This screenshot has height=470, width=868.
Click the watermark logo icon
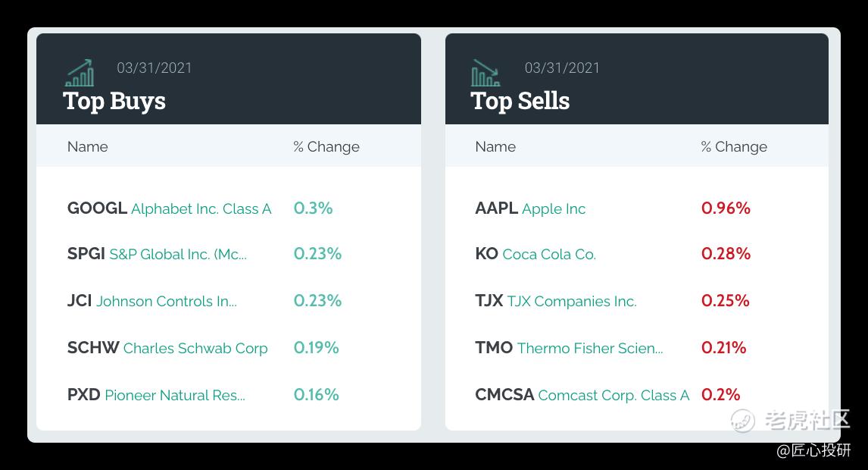(742, 420)
